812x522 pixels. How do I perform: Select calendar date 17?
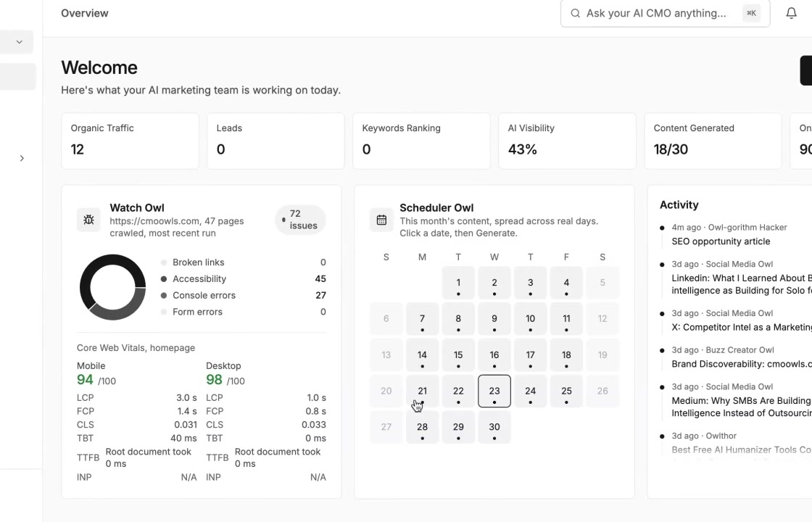coord(530,355)
